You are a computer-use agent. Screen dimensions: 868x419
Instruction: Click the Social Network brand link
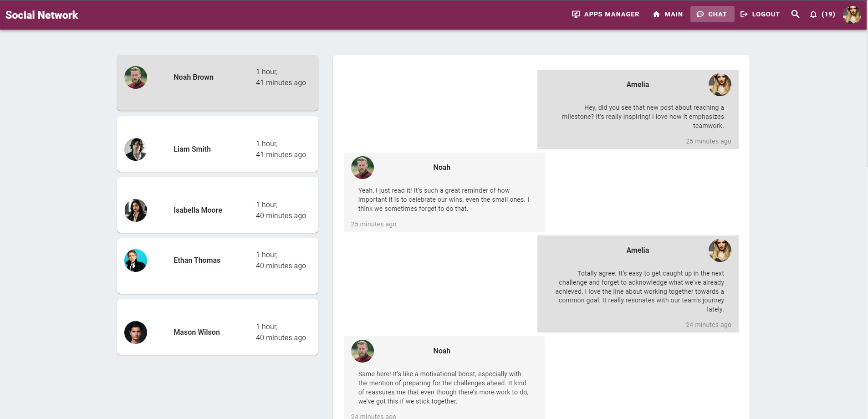(x=41, y=15)
